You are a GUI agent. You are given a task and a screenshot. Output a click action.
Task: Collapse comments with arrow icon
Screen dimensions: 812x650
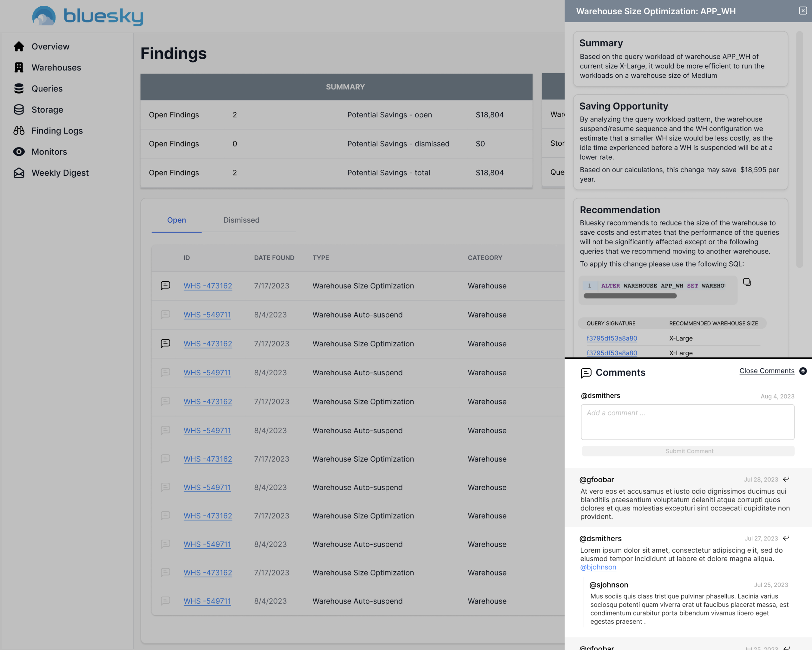[802, 371]
